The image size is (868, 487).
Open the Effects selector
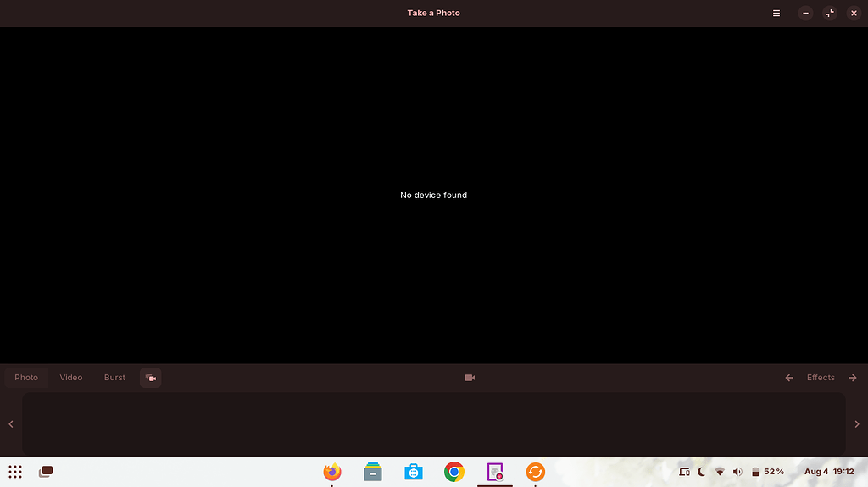[821, 378]
